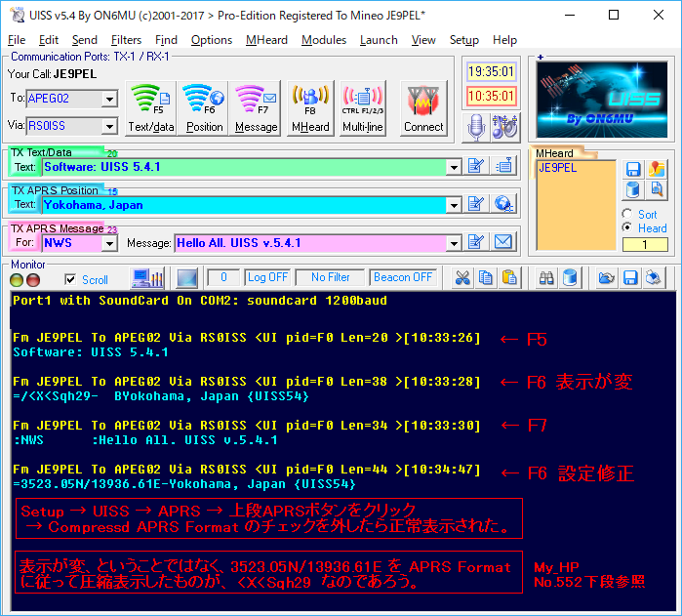Select JE9PEL in the MHeard list
Image resolution: width=682 pixels, height=616 pixels.
tap(558, 168)
